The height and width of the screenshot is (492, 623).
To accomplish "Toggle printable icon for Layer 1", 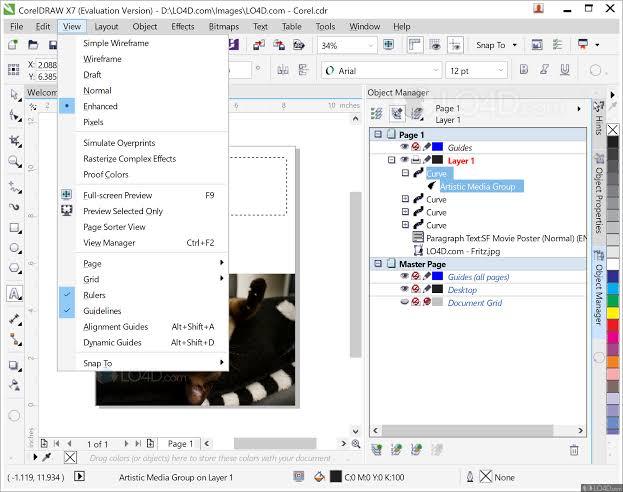I will tap(416, 160).
